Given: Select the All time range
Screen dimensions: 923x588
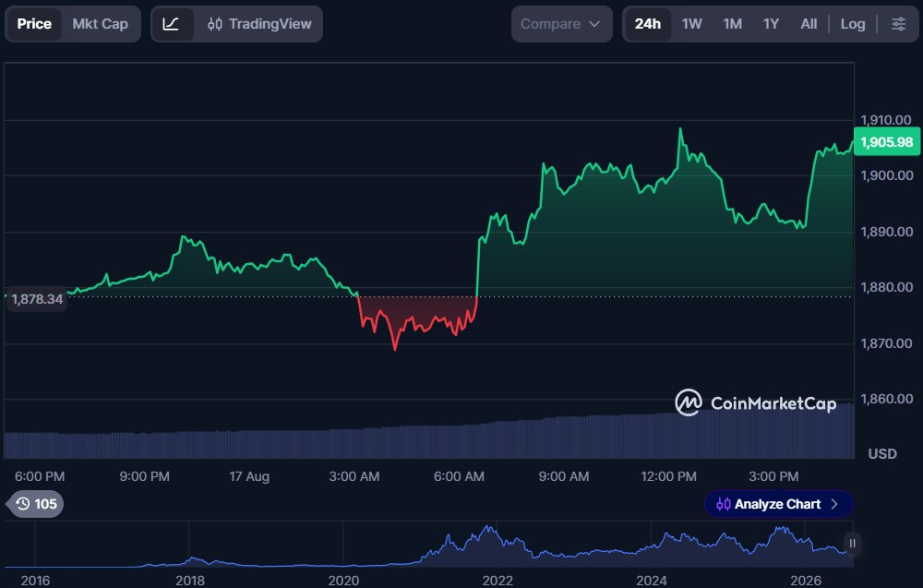Looking at the screenshot, I should point(809,24).
